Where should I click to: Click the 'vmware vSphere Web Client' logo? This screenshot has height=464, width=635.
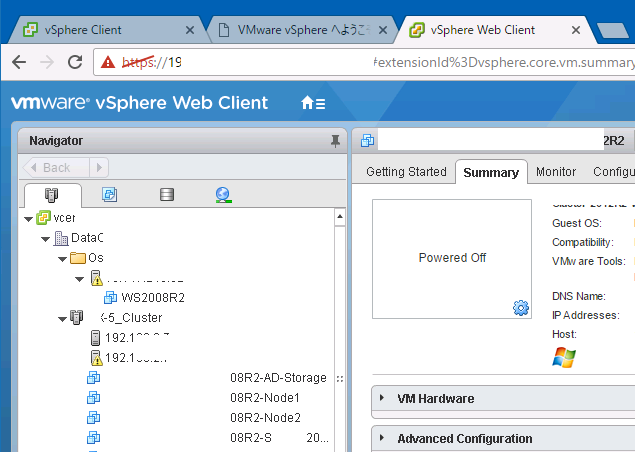139,103
